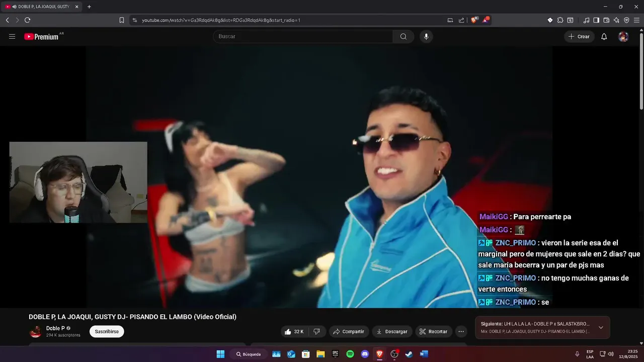The width and height of the screenshot is (644, 362).
Task: Focus the Buscar search field
Action: point(303,36)
